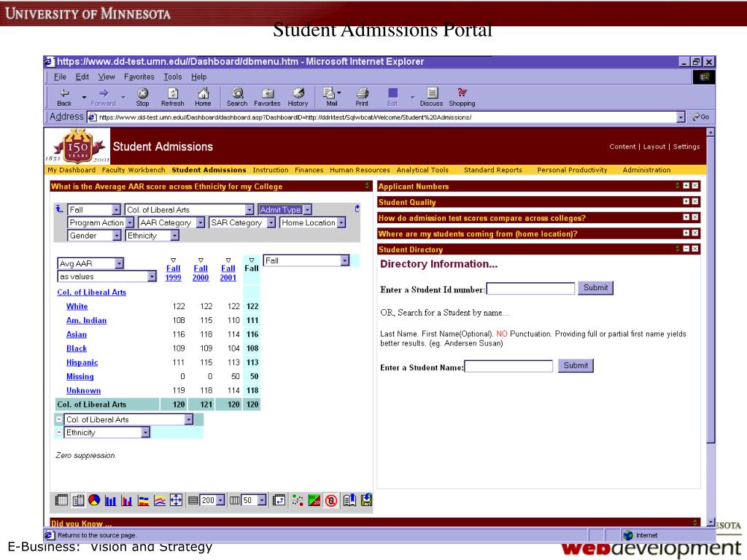Viewport: 747px width, 560px height.
Task: Open the Layout link in header
Action: 654,147
